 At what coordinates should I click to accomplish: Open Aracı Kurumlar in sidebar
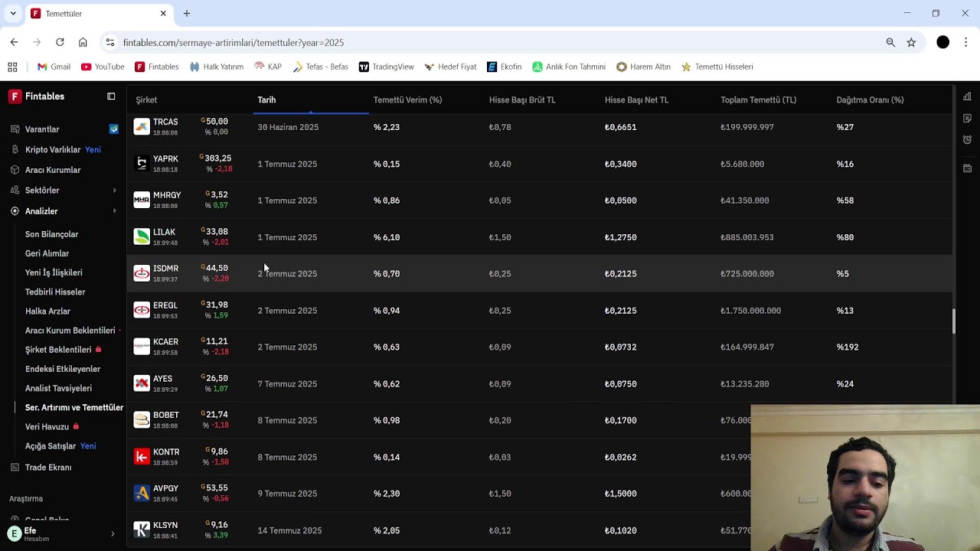(53, 170)
